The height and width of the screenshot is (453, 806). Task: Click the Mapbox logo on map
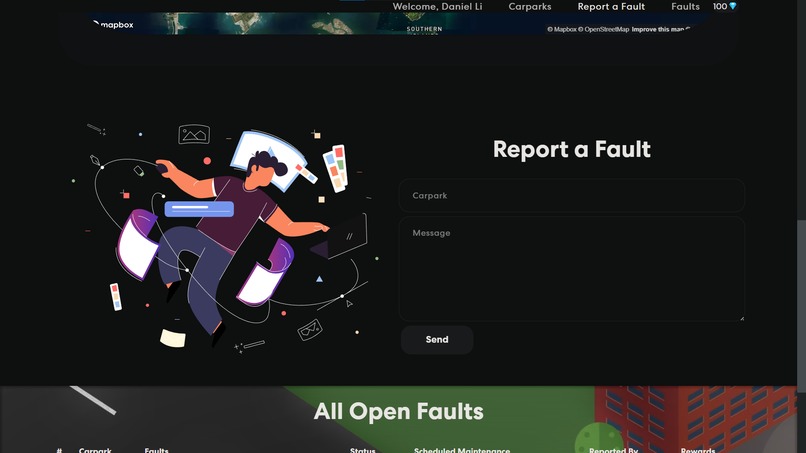click(x=113, y=25)
